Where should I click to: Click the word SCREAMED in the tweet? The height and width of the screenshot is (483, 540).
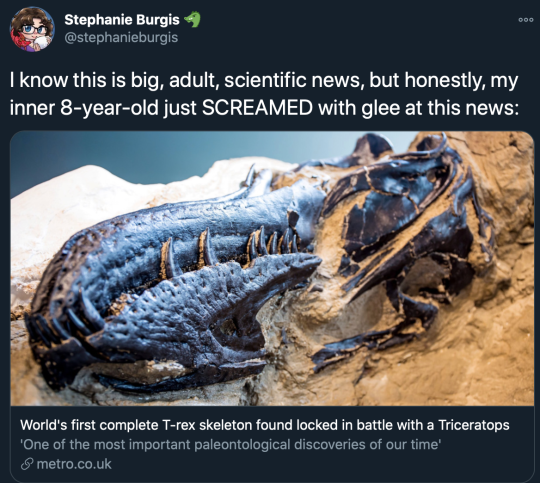[x=257, y=108]
